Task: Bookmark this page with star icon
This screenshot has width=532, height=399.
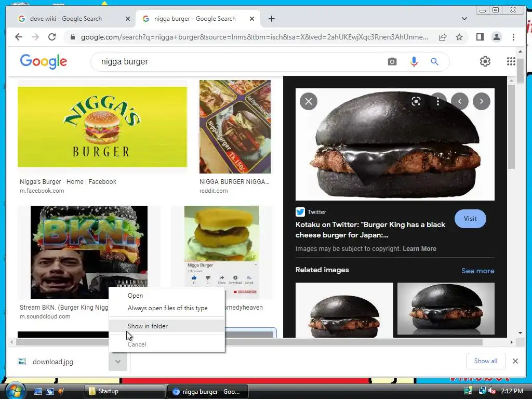Action: click(459, 37)
